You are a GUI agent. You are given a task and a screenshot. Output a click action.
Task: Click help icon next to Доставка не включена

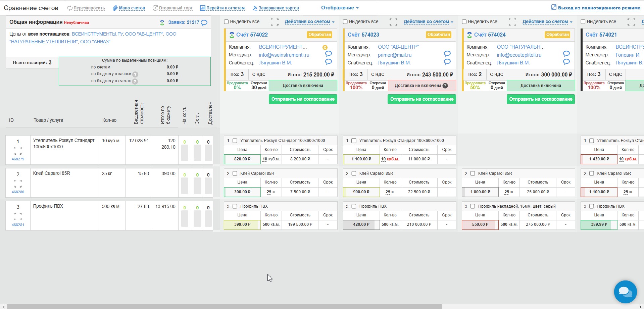(x=445, y=86)
